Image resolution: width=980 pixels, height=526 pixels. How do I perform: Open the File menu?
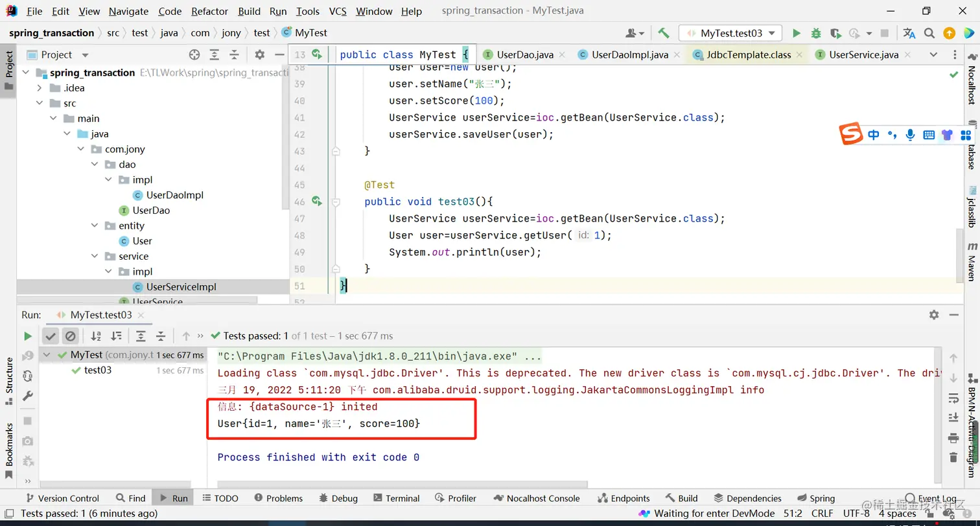click(34, 11)
